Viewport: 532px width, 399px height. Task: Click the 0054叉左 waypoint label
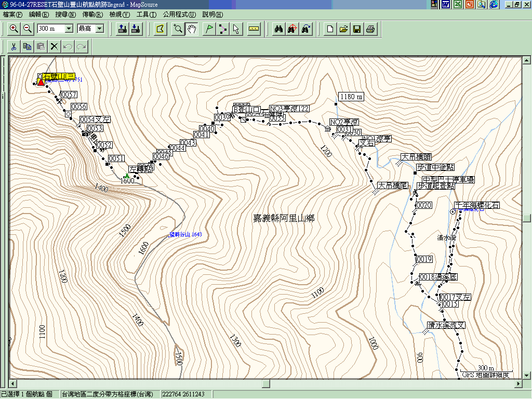[x=95, y=119]
